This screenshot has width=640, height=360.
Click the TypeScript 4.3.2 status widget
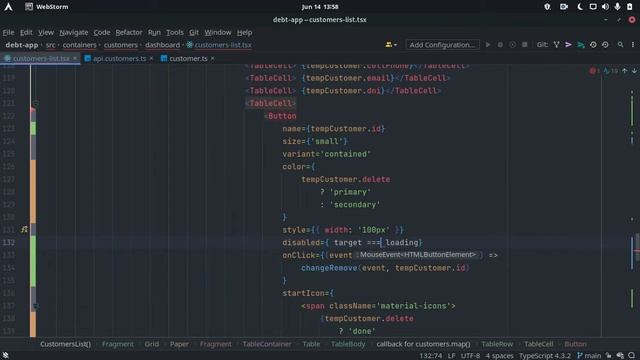545,356
